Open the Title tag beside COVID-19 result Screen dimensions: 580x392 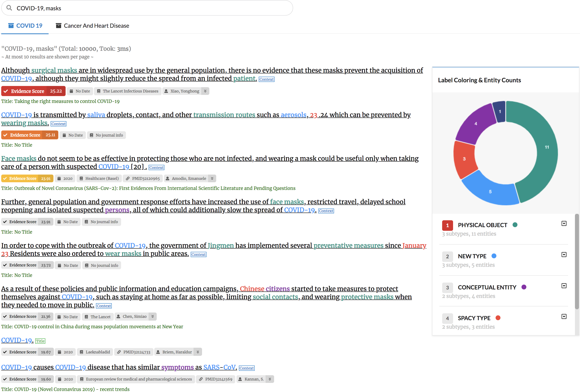40,341
